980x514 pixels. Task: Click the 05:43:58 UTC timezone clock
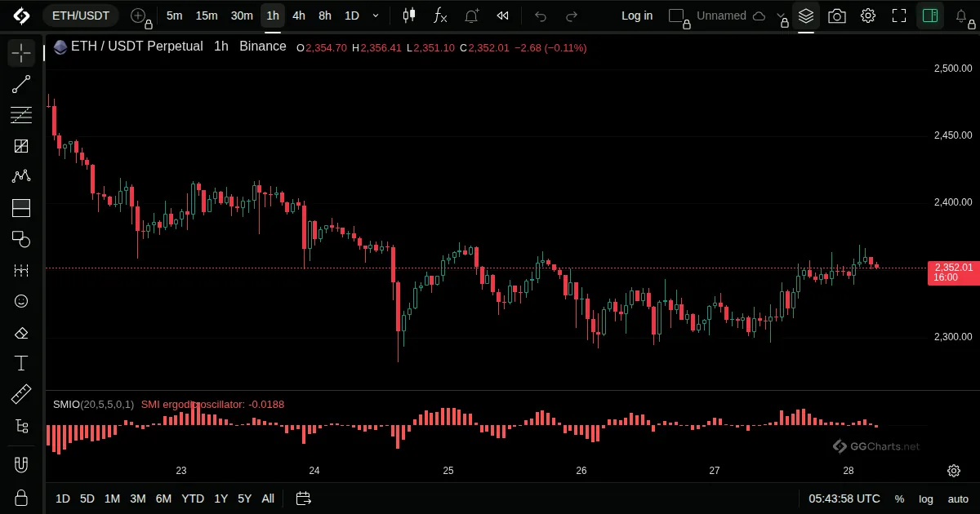844,498
